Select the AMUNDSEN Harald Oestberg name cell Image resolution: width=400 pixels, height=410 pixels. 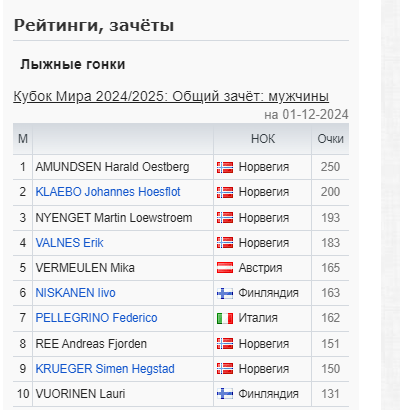pos(123,167)
